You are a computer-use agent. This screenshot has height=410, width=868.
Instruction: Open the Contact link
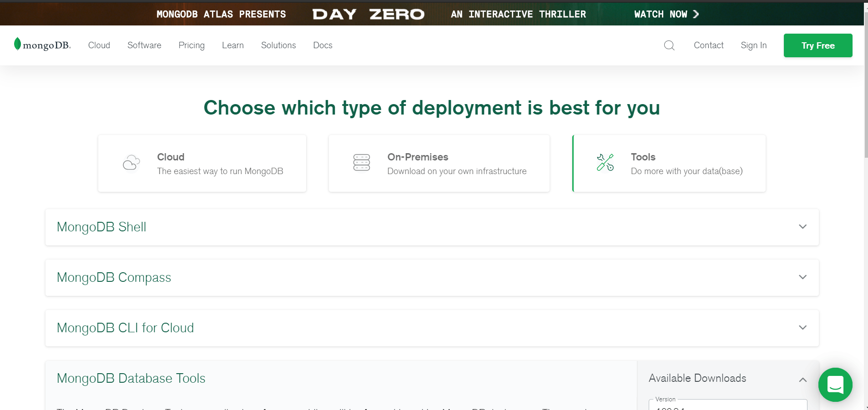pos(708,45)
